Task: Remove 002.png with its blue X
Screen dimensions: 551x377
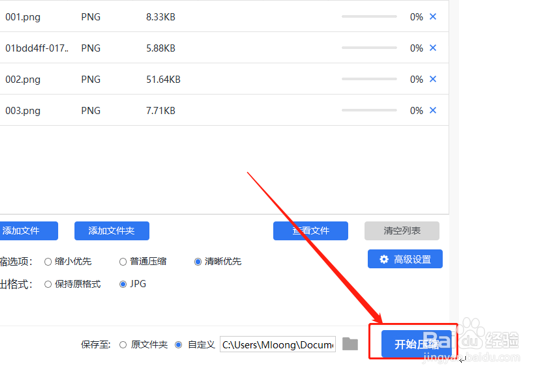Action: pos(433,79)
